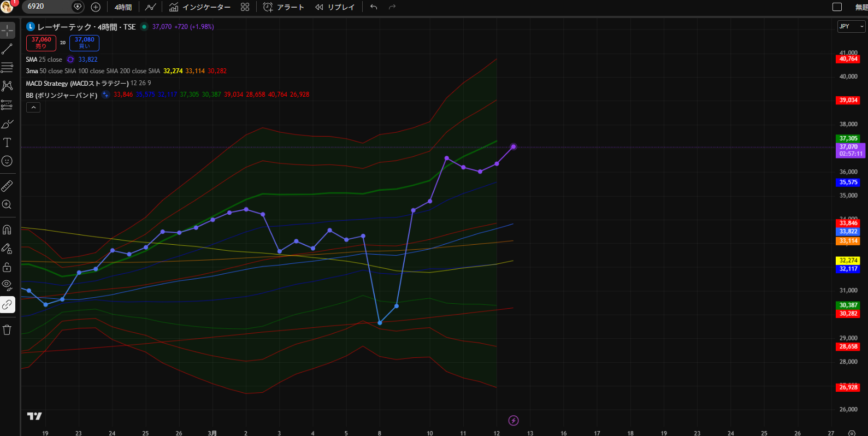Screen dimensions: 868x436
Task: Activate the zoom-in tool
Action: click(7, 205)
